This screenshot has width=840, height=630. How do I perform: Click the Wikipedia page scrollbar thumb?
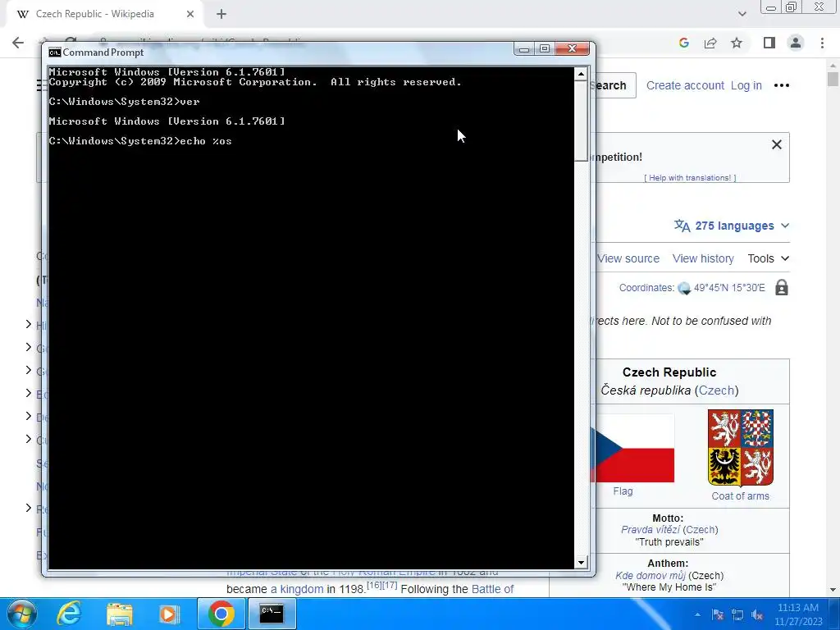(x=833, y=79)
